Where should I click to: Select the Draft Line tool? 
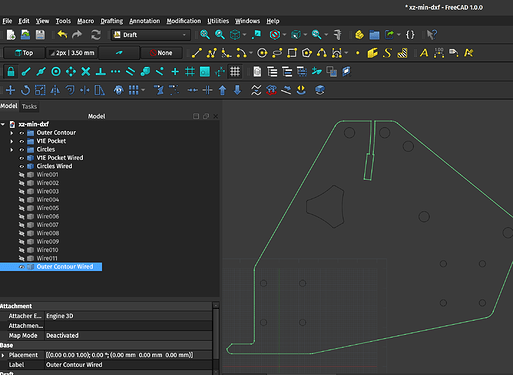197,53
